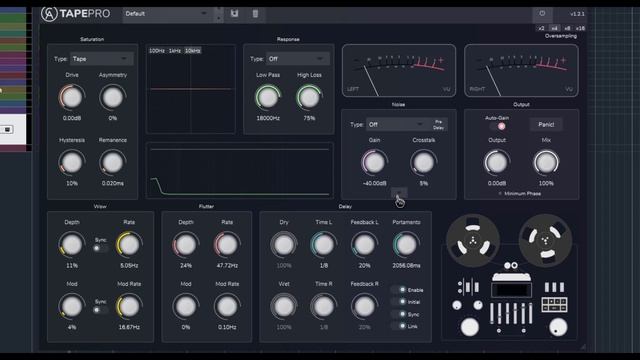640x360 pixels.
Task: Click the Wow Rate knob
Action: 129,244
